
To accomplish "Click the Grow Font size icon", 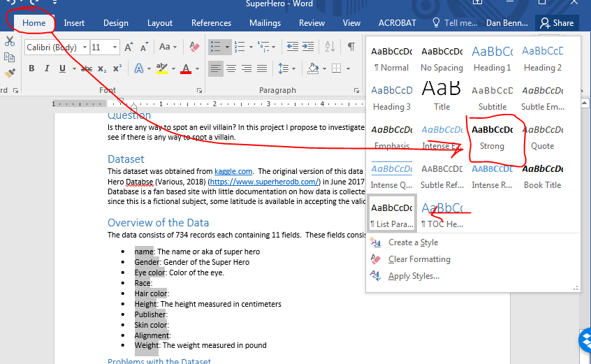I will coord(129,47).
